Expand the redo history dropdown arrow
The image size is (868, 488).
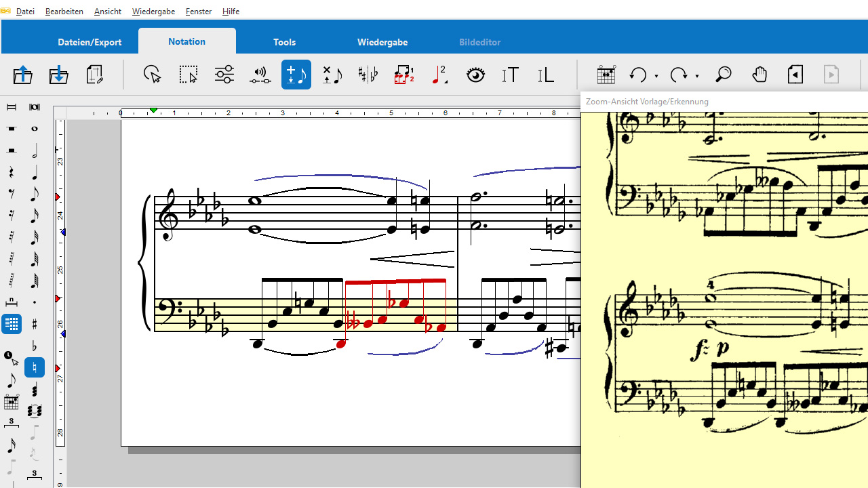(x=697, y=76)
